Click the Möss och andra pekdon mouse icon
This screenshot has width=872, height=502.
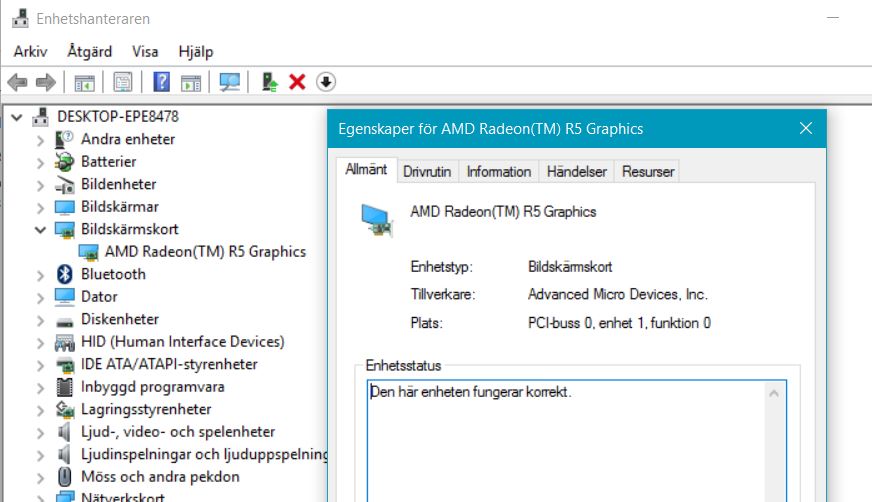coord(65,477)
